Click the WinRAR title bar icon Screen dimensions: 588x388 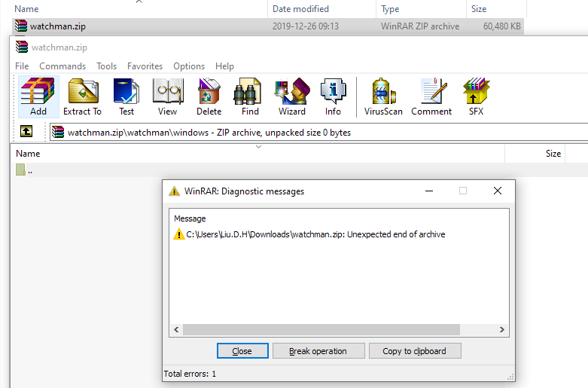pos(22,47)
